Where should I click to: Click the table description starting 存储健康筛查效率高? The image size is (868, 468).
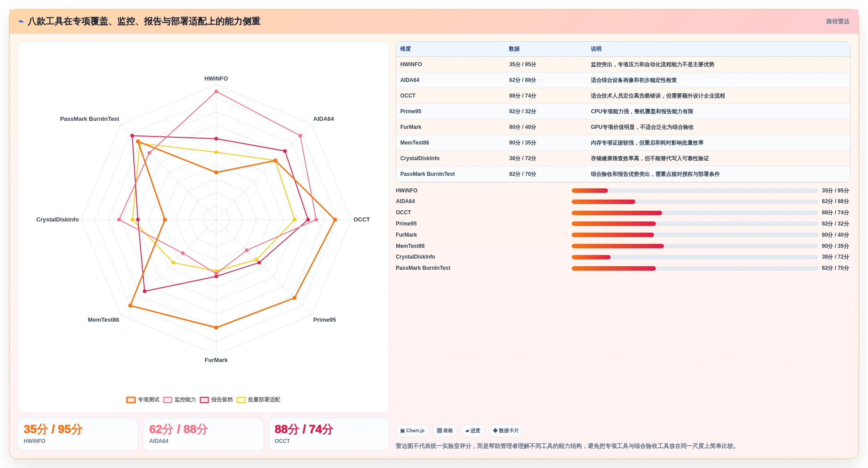click(650, 158)
